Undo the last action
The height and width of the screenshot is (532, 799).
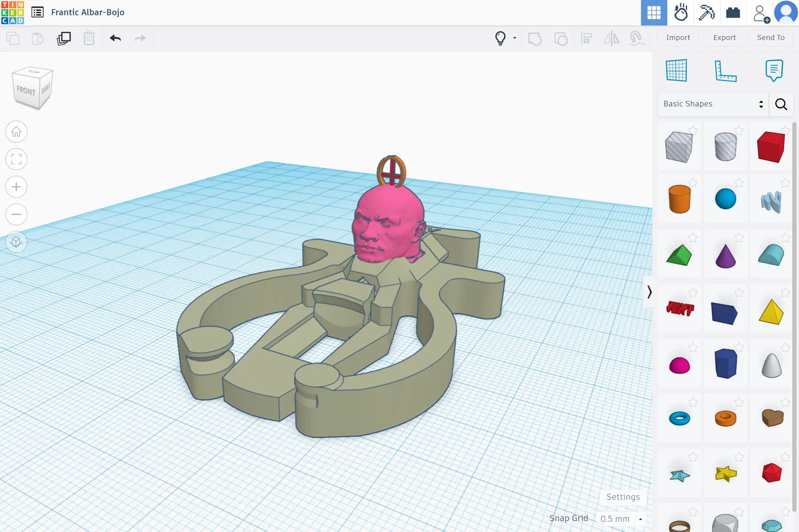coord(115,38)
